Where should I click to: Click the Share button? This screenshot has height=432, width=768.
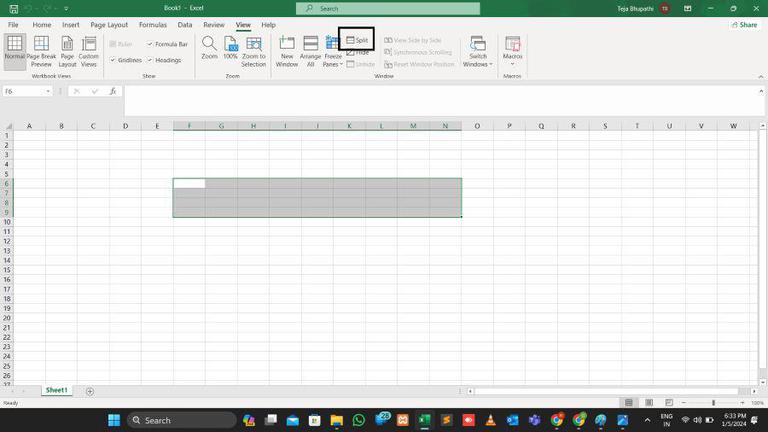744,24
